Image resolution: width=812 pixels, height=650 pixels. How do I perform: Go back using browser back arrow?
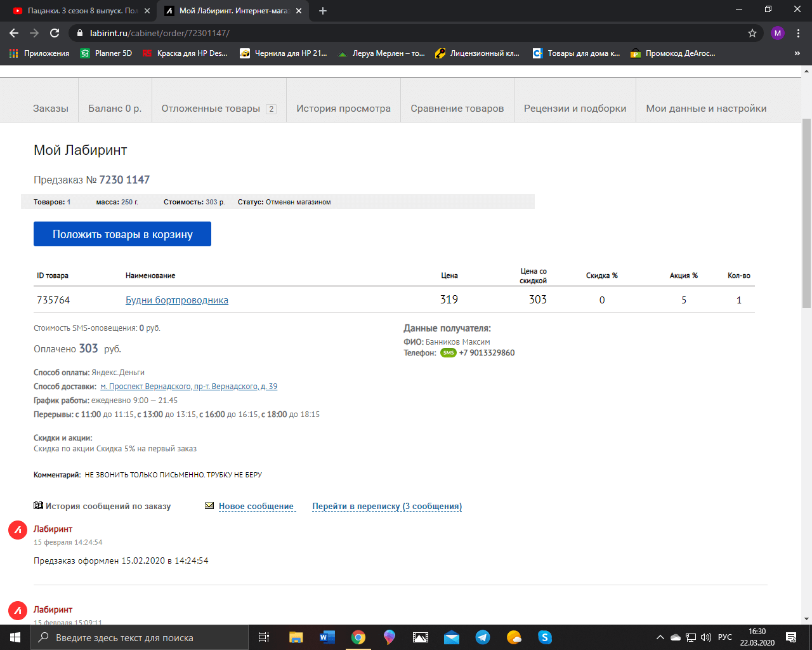tap(14, 33)
